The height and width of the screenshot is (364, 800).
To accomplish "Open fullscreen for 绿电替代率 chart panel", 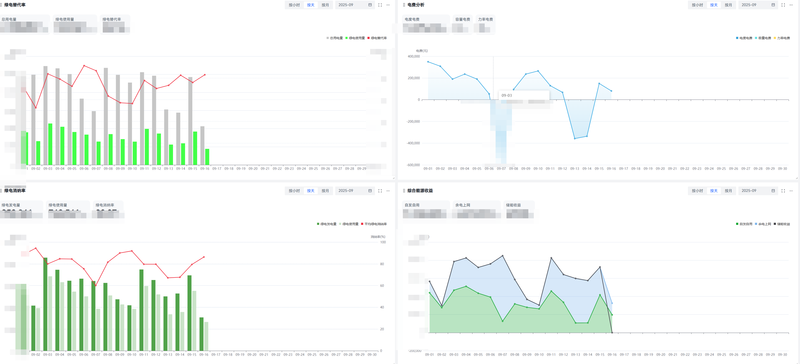I will [380, 5].
